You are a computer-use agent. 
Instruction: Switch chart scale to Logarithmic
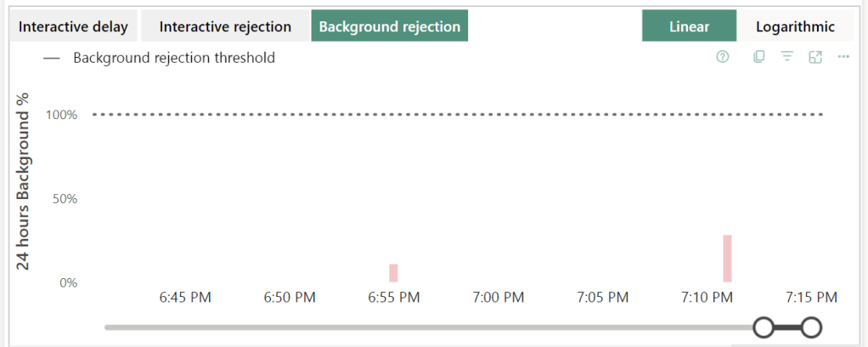point(795,26)
